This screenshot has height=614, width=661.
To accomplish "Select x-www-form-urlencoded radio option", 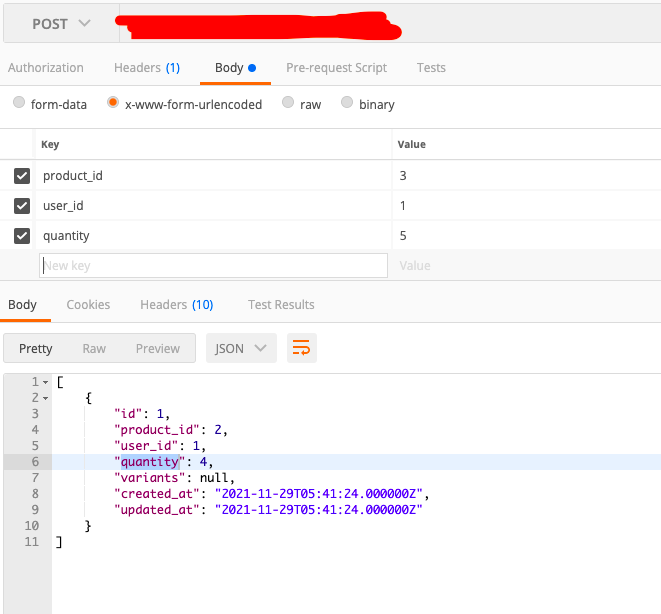I will [113, 102].
